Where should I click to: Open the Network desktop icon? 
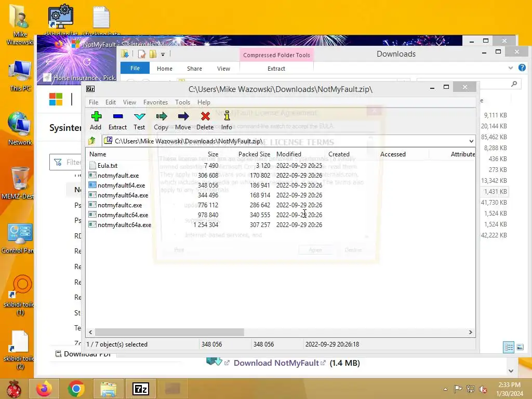[x=20, y=129]
